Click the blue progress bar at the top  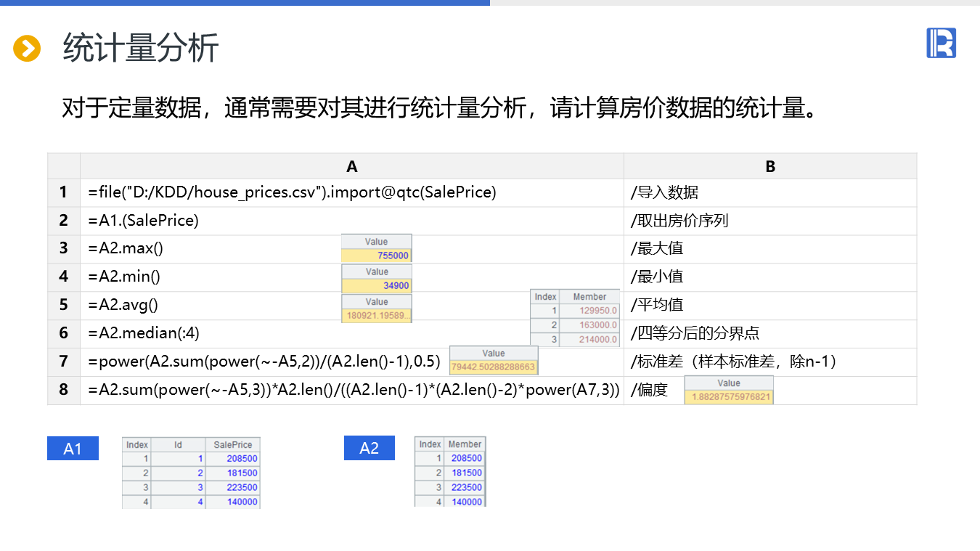pos(245,3)
